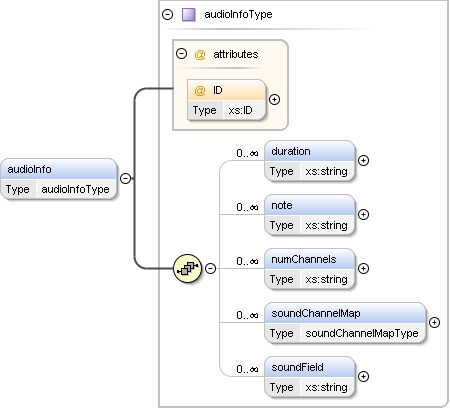Viewport: 450px width, 409px height.
Task: Click the @ icon beside attributes
Action: point(200,54)
